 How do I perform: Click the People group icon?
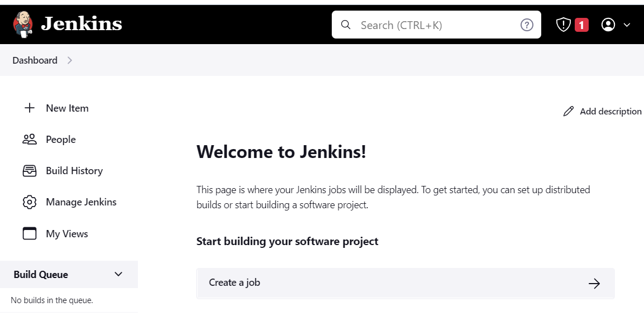(30, 140)
